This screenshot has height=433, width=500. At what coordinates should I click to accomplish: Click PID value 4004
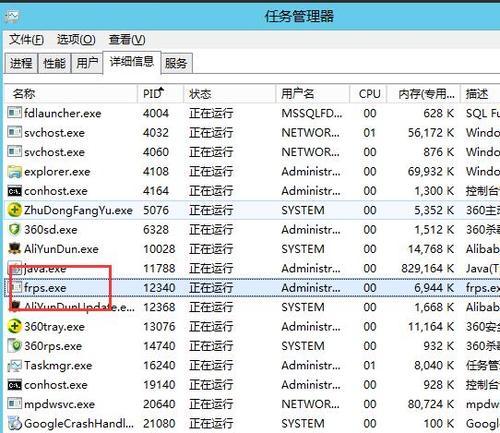(156, 113)
